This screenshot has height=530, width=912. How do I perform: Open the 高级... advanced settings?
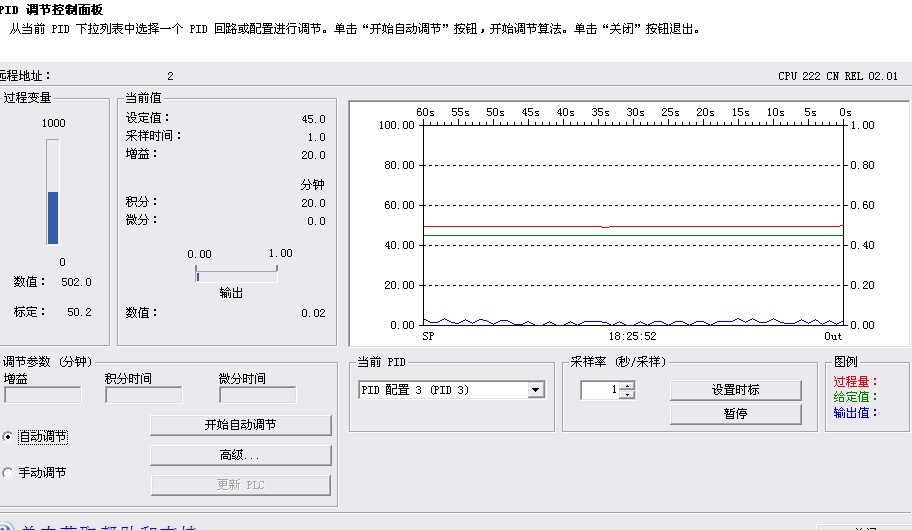pyautogui.click(x=240, y=455)
